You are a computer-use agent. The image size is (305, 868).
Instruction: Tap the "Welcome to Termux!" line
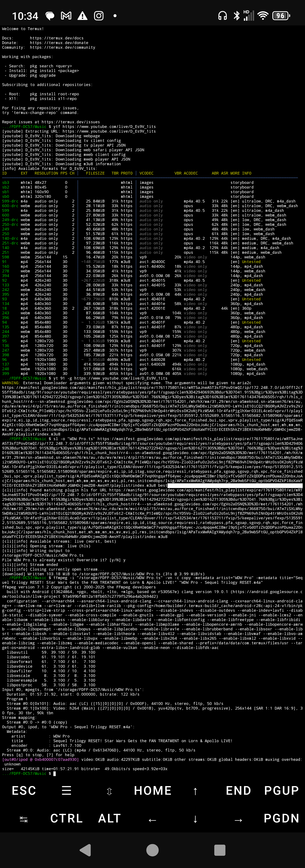click(x=23, y=29)
